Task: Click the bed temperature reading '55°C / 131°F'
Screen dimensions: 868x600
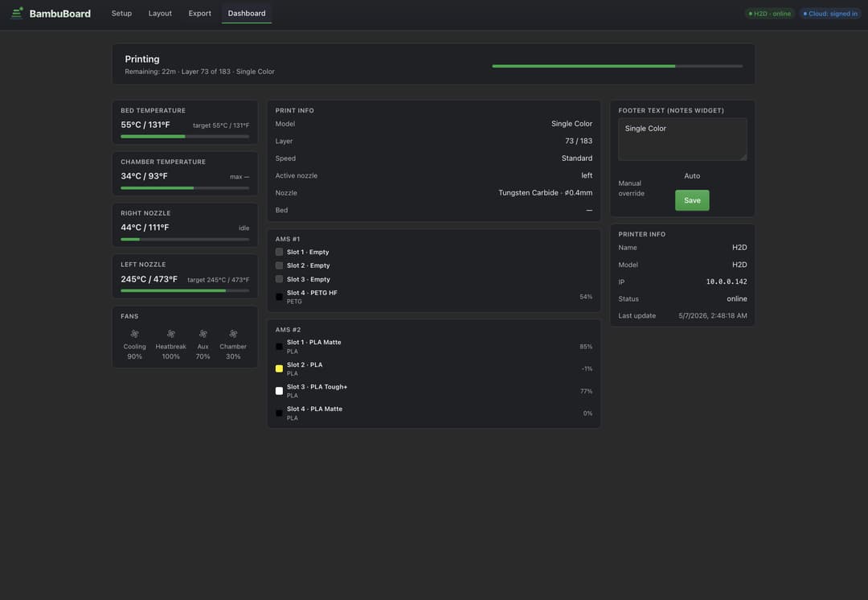Action: click(x=145, y=125)
